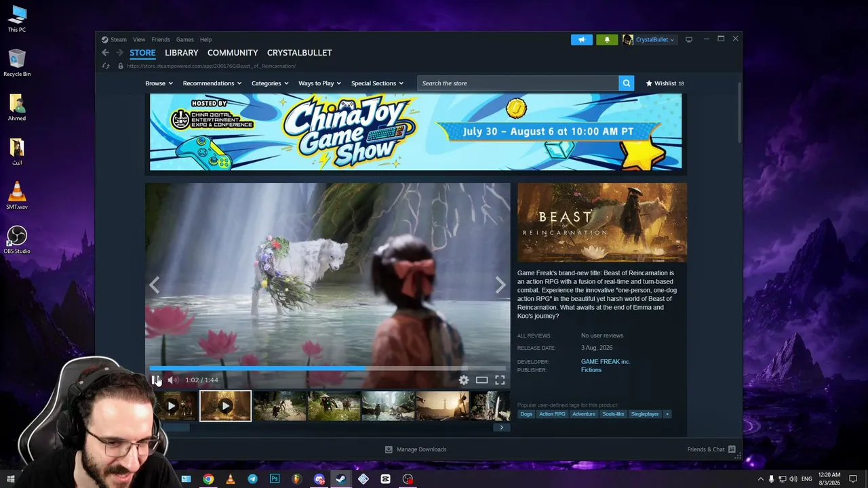
Task: Expand the Recommendations dropdown
Action: click(x=212, y=83)
